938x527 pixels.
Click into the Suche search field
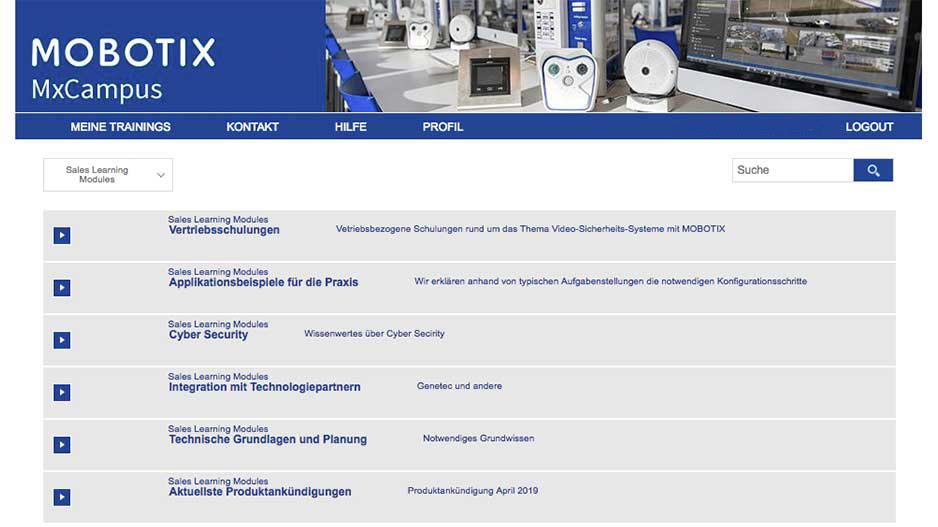793,170
